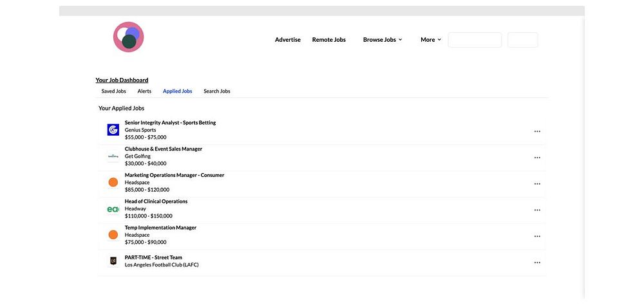Click the Your Applied Jobs heading
The width and height of the screenshot is (644, 305).
122,108
